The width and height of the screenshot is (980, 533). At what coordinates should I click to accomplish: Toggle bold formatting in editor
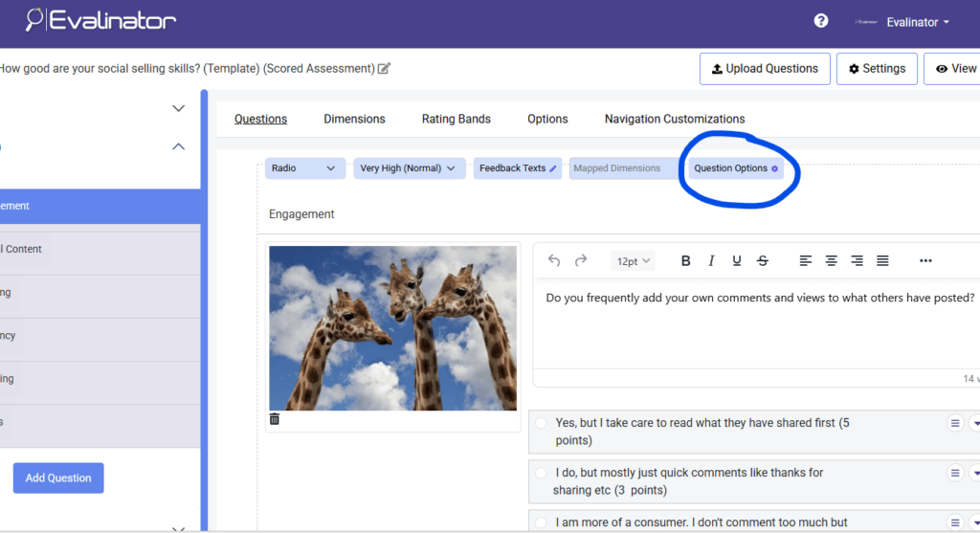click(x=685, y=260)
